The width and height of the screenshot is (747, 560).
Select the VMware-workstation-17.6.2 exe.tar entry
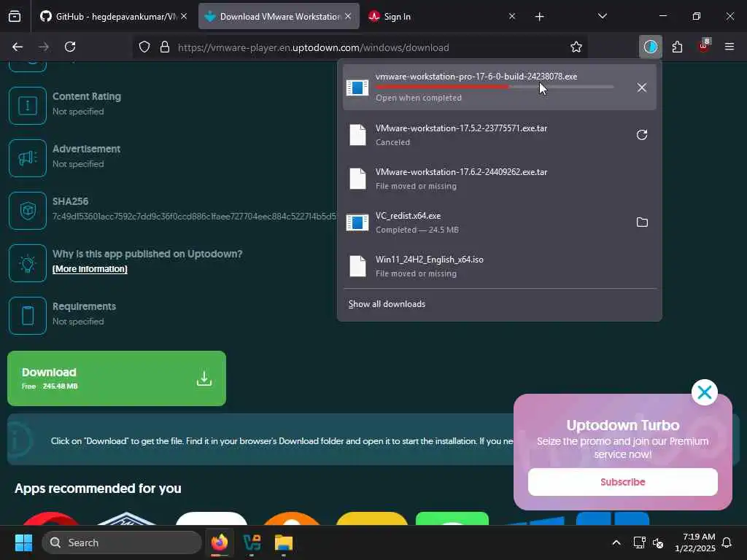(499, 179)
